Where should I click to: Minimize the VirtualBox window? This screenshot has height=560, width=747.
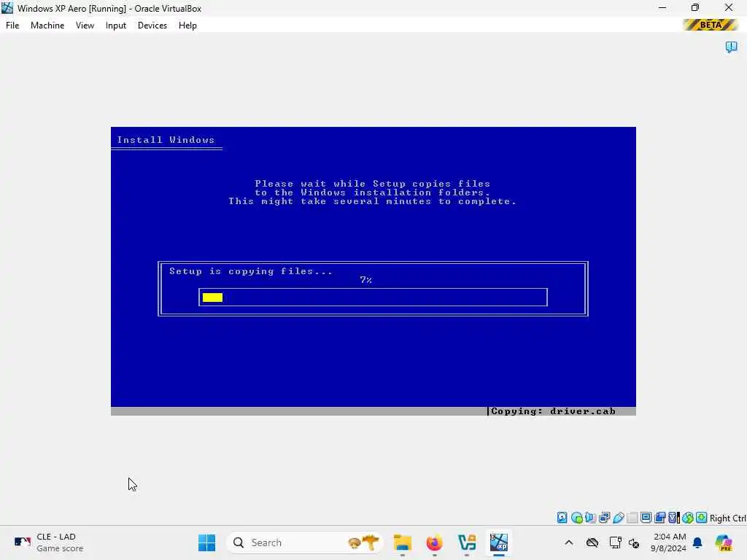coord(662,8)
